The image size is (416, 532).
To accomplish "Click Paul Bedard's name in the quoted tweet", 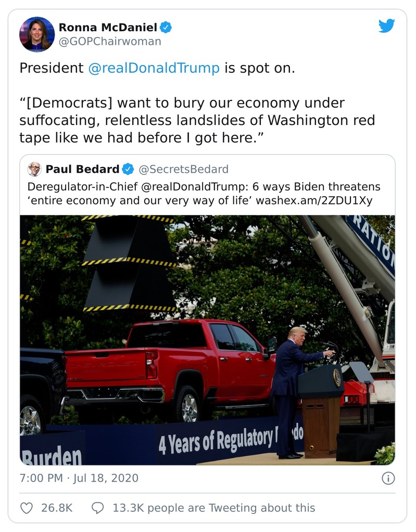I will point(83,168).
